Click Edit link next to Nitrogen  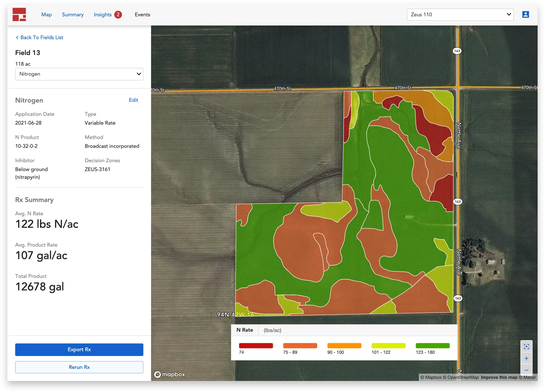click(x=133, y=100)
